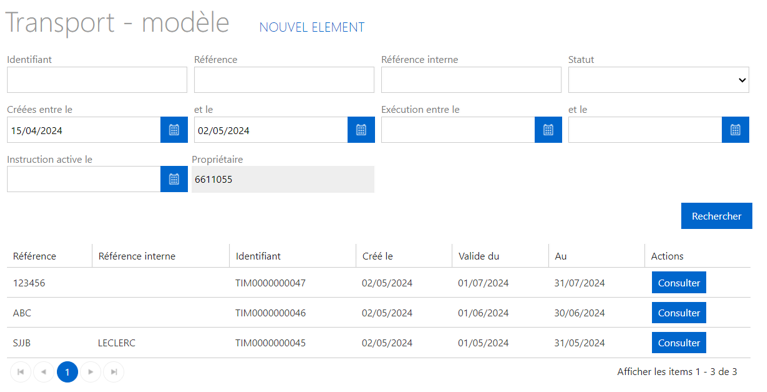The height and width of the screenshot is (392, 767).
Task: Click the date field containing 02/05/2024
Action: pos(271,130)
